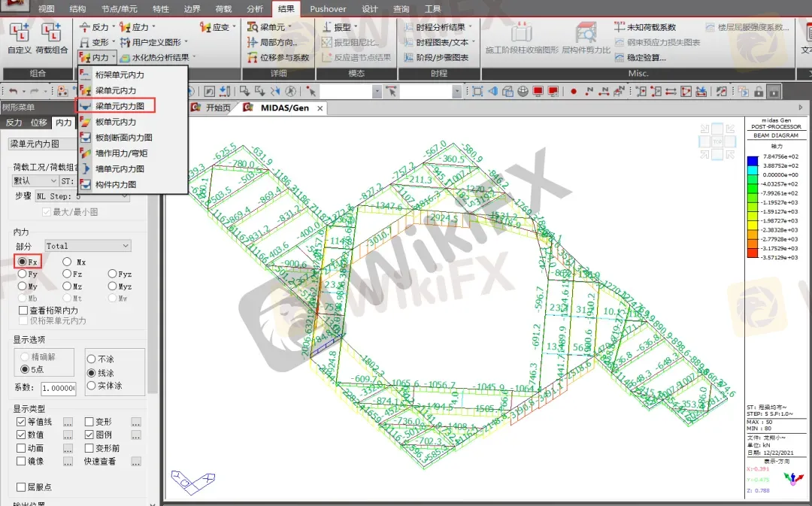
Task: Select the 实体涂 solid fill option
Action: tap(92, 386)
